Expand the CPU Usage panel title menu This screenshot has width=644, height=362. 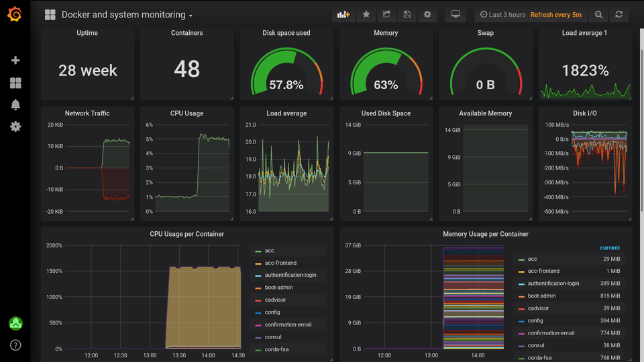tap(186, 113)
